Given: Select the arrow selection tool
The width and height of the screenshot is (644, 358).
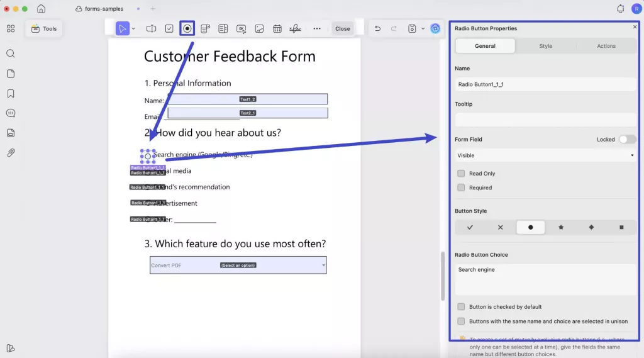Looking at the screenshot, I should pos(123,28).
